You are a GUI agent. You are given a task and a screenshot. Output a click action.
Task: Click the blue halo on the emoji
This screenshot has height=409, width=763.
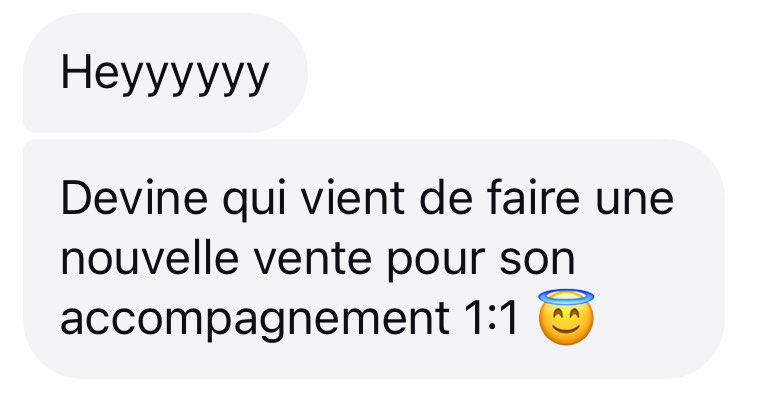(566, 296)
